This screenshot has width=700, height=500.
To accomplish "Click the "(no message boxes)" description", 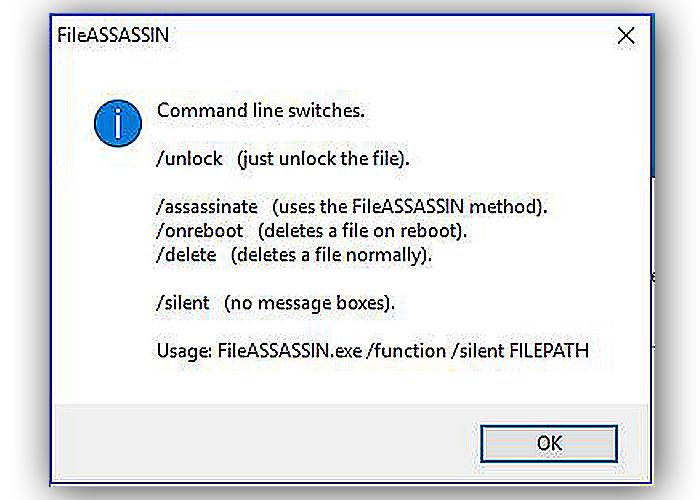I will (309, 303).
